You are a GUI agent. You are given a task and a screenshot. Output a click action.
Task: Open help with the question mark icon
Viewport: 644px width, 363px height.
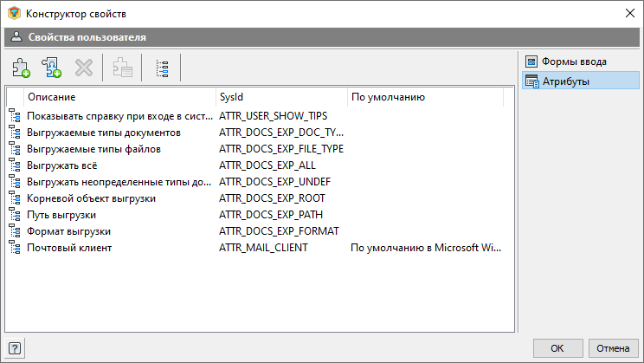coord(15,348)
